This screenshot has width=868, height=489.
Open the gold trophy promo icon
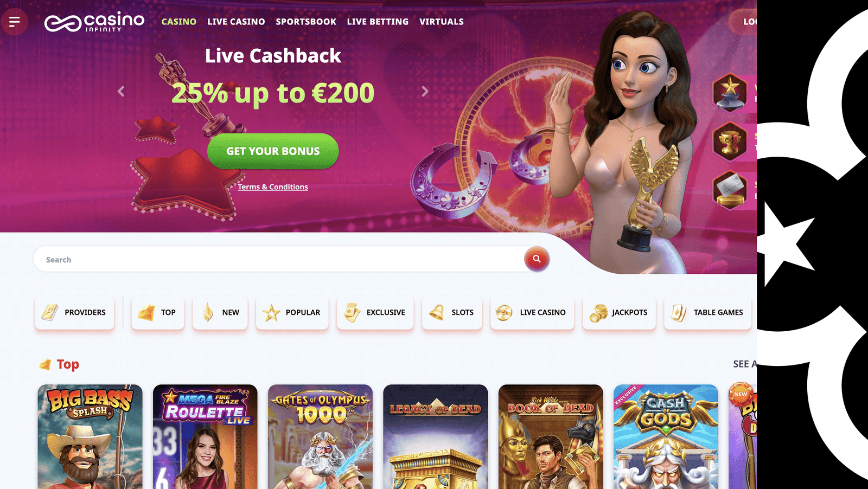pos(730,141)
